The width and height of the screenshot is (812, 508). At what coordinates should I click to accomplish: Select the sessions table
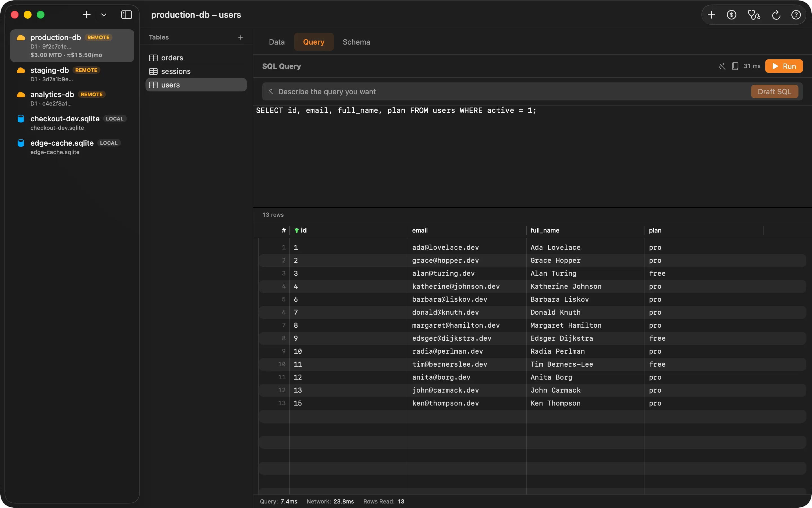[196, 71]
